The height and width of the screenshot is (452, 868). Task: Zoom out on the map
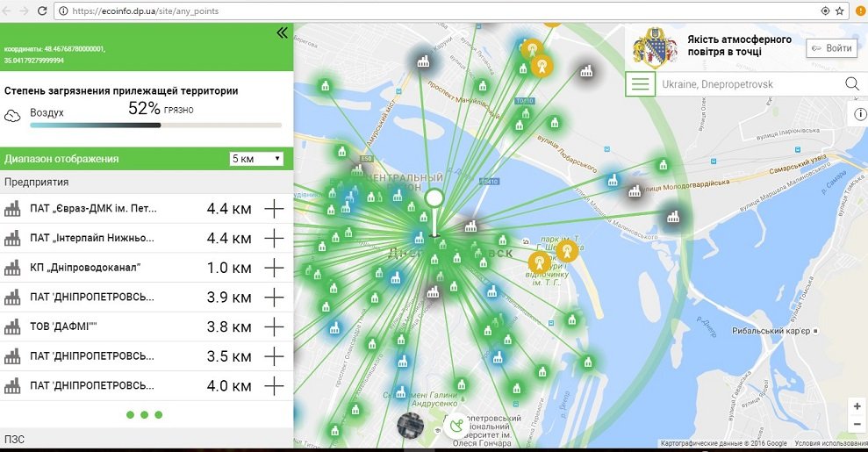(x=857, y=425)
